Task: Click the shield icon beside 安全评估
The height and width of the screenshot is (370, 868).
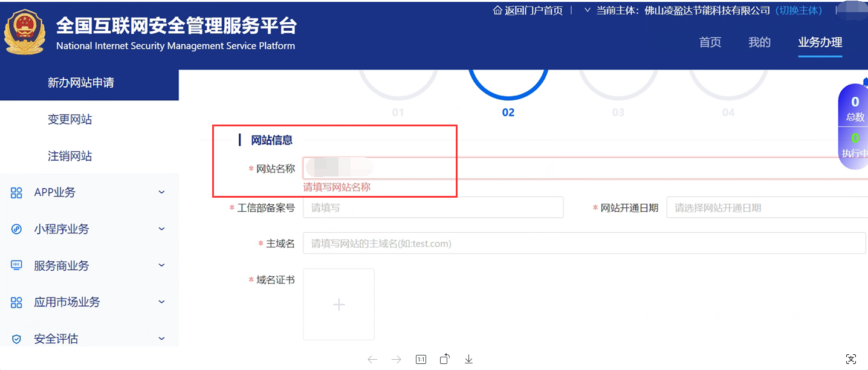Action: pyautogui.click(x=16, y=338)
